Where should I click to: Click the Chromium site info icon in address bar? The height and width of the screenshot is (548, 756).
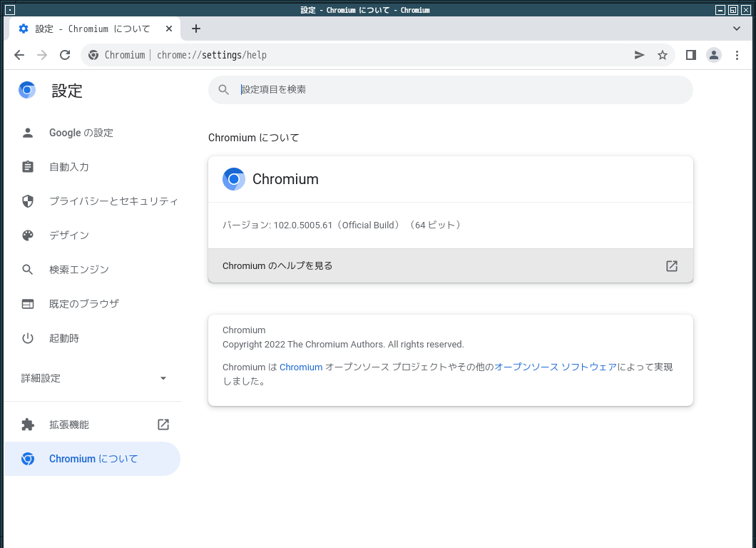click(93, 55)
